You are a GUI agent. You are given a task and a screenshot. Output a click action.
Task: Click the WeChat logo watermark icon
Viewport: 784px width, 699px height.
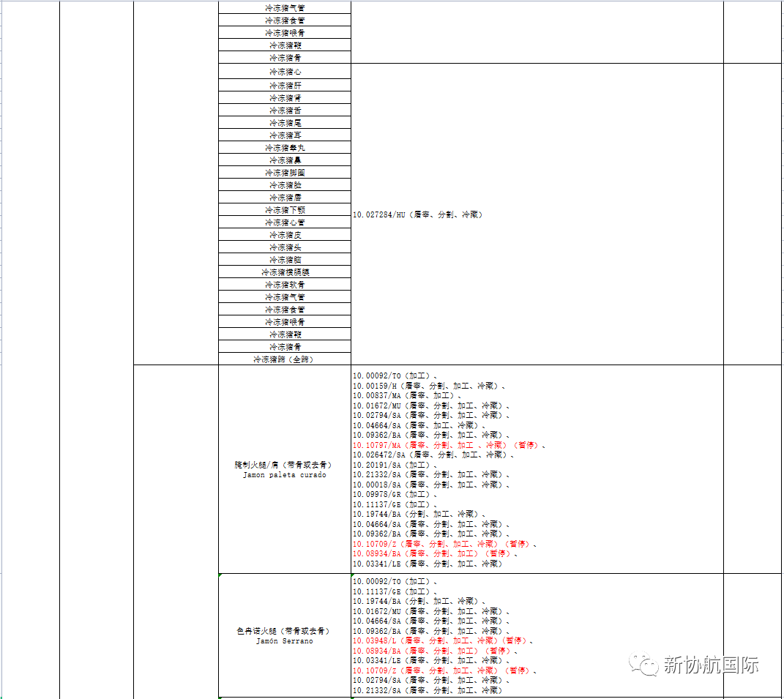click(643, 665)
